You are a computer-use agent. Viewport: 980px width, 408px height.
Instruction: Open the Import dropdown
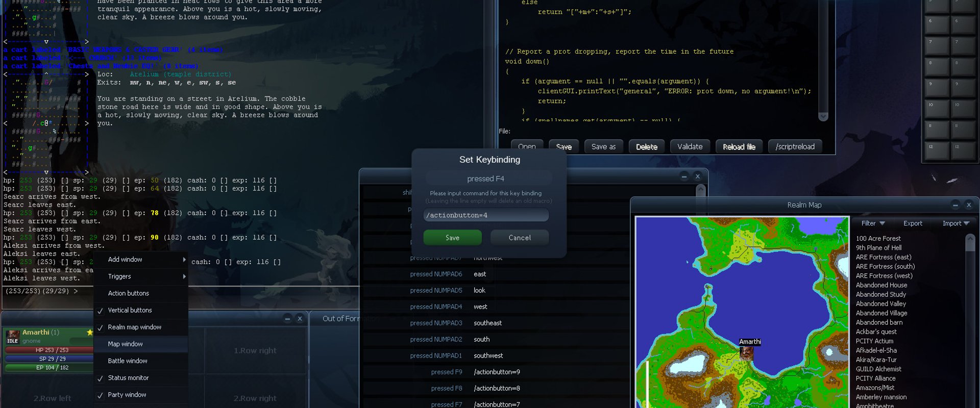(x=955, y=223)
